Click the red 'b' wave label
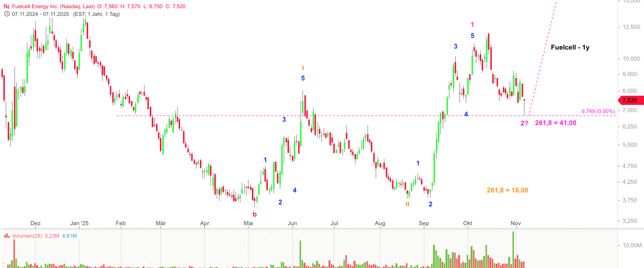The height and width of the screenshot is (268, 644). [255, 214]
